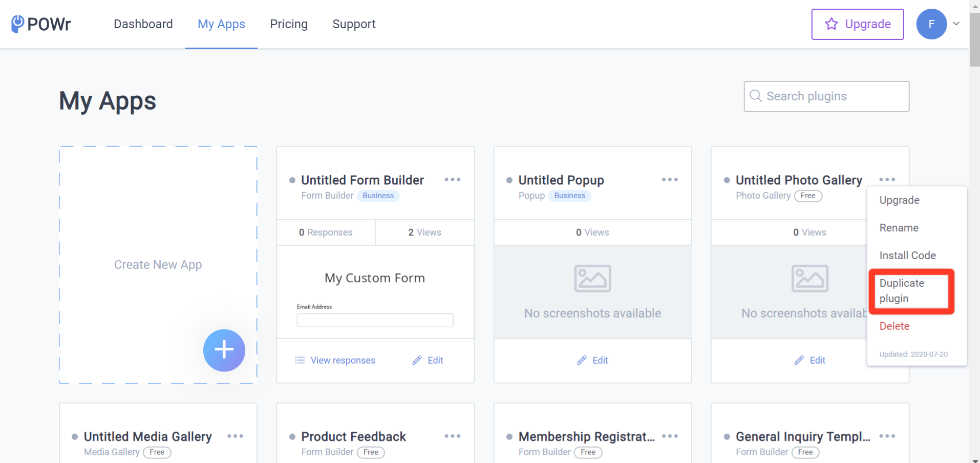
Task: Click the POWr logo icon
Action: [18, 24]
